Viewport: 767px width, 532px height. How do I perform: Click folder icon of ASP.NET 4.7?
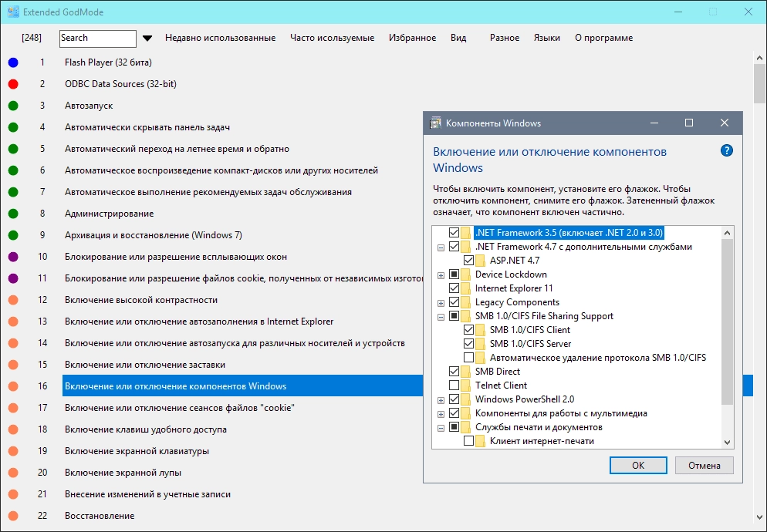click(481, 261)
